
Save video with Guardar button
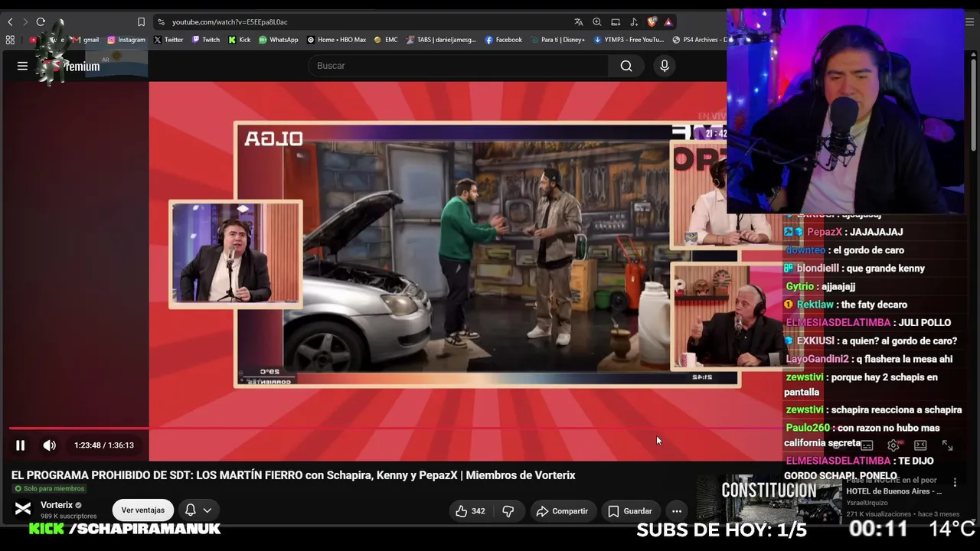pos(629,511)
